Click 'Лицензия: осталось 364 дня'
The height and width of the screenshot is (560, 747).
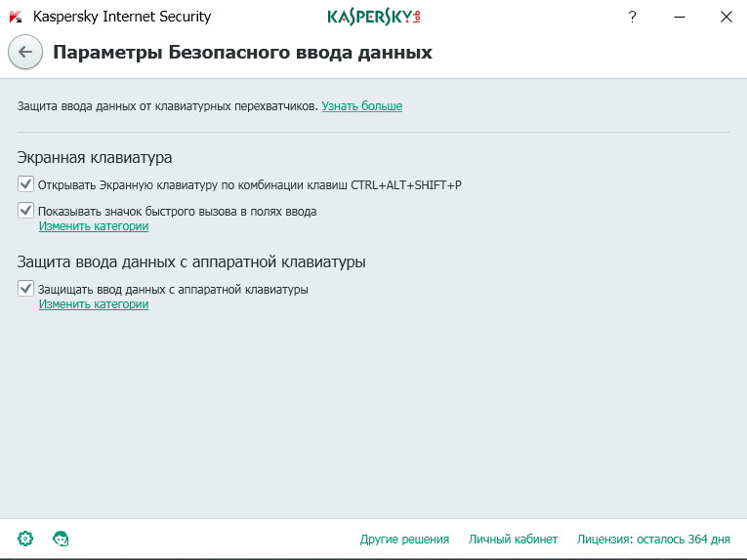pos(653,540)
